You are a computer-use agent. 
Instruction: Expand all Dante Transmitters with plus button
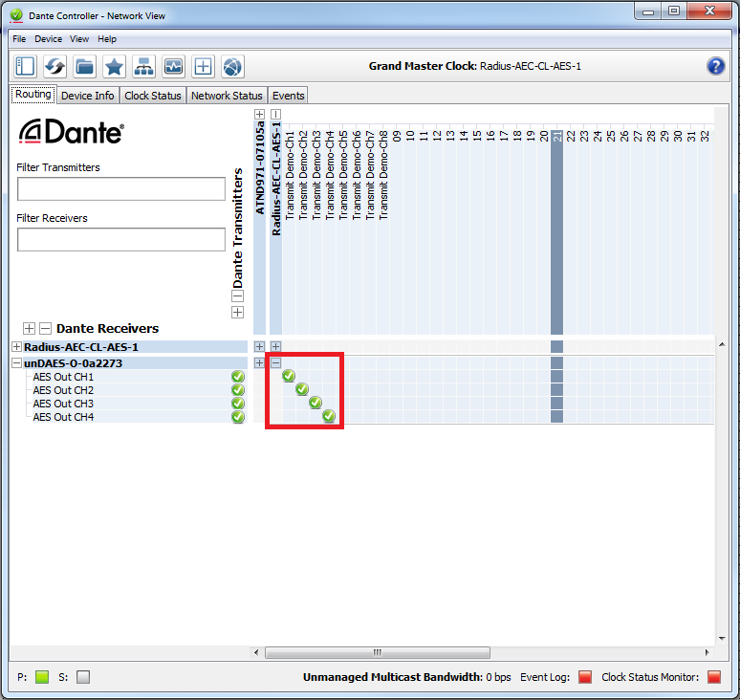pyautogui.click(x=238, y=313)
